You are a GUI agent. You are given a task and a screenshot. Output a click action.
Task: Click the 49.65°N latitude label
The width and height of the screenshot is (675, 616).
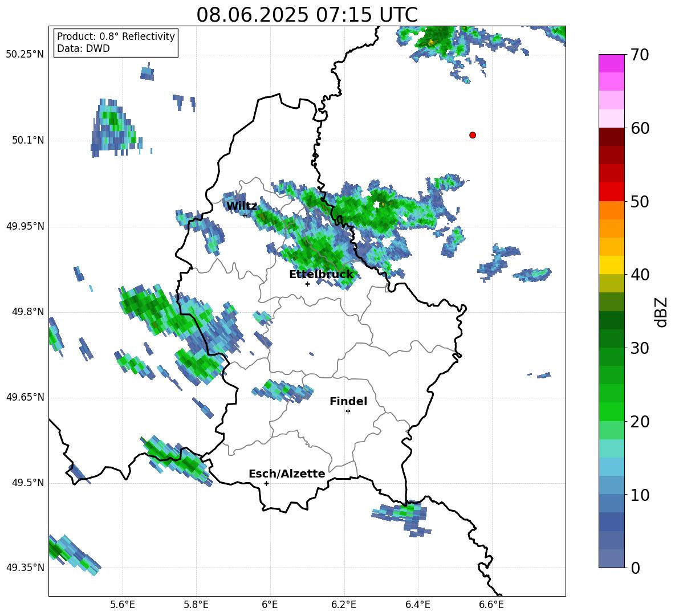[x=25, y=397]
